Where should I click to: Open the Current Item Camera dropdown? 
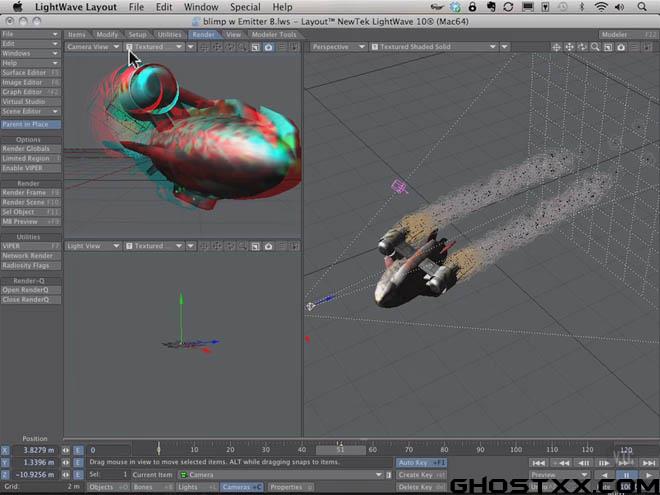coord(280,475)
